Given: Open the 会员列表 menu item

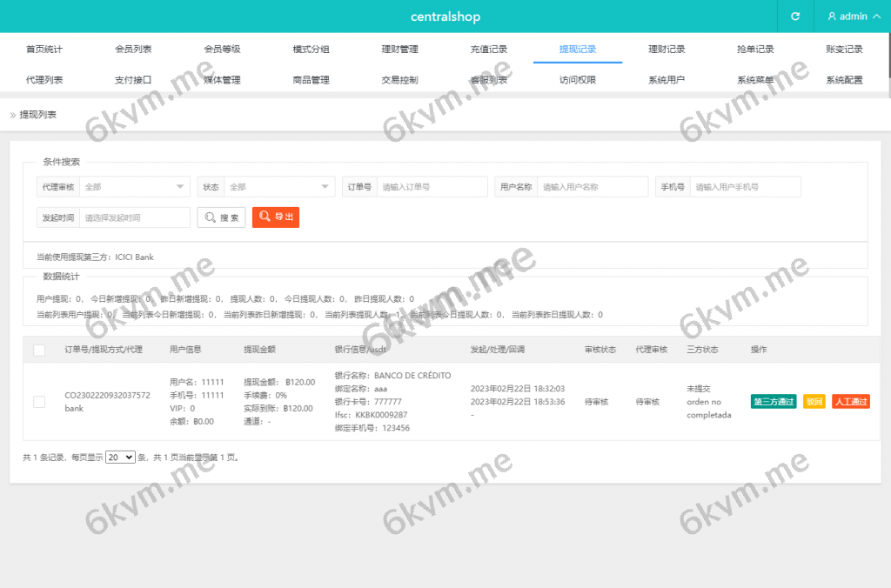Looking at the screenshot, I should point(133,50).
